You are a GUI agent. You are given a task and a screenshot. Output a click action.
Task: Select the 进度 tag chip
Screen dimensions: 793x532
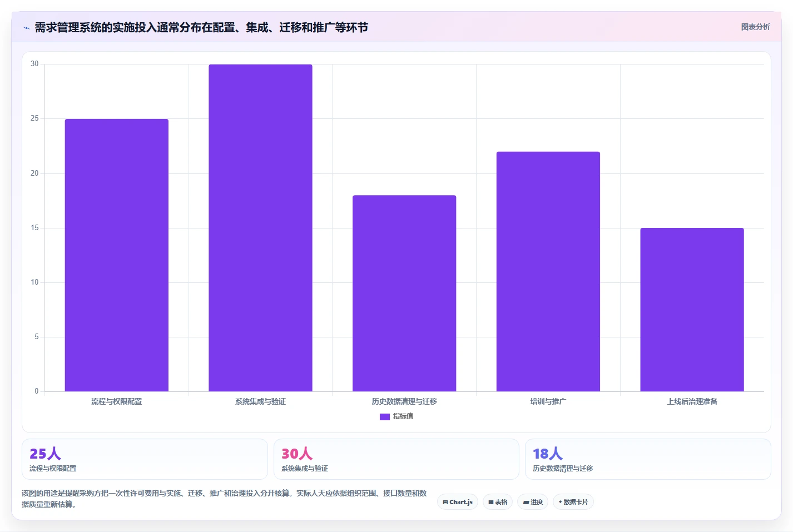click(533, 502)
